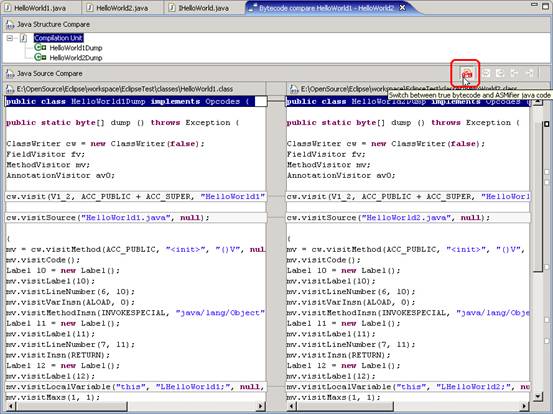Viewport: 553px width, 414px height.
Task: Click the Java Source Compare header label
Action: pyautogui.click(x=50, y=73)
